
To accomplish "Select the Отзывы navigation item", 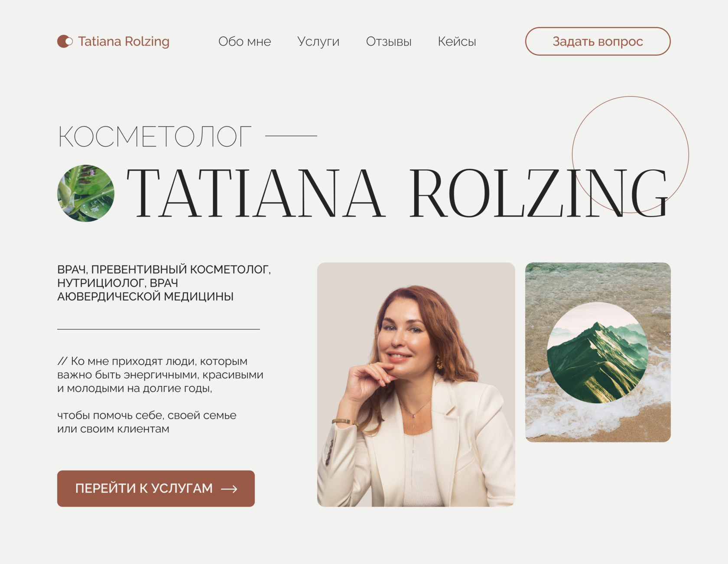I will tap(389, 42).
